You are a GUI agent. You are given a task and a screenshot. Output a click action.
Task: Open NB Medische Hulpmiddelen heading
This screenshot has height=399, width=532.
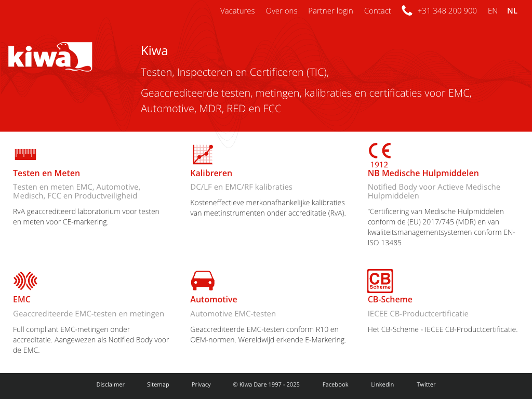click(423, 173)
